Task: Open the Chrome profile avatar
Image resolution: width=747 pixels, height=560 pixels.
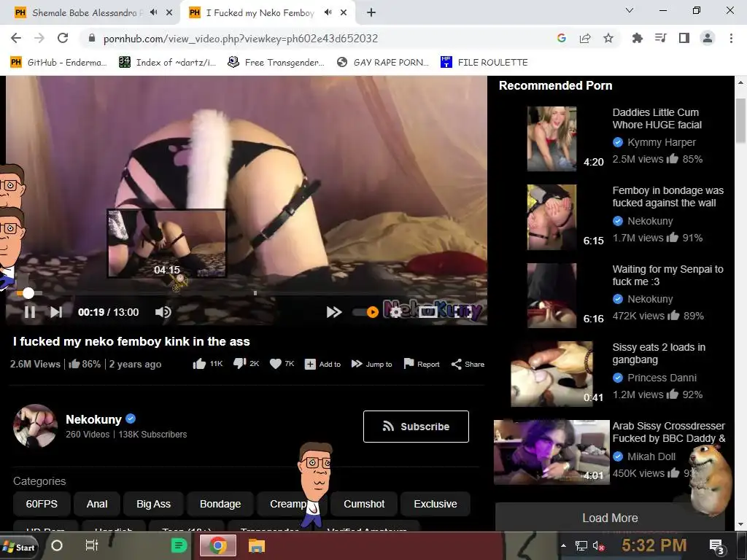Action: pyautogui.click(x=708, y=38)
